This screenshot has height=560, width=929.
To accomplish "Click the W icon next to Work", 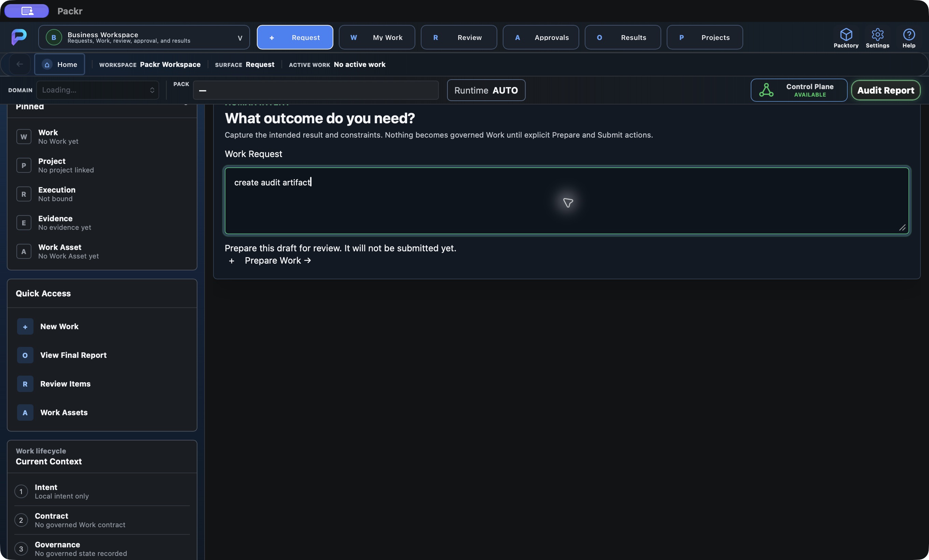I will click(x=24, y=137).
